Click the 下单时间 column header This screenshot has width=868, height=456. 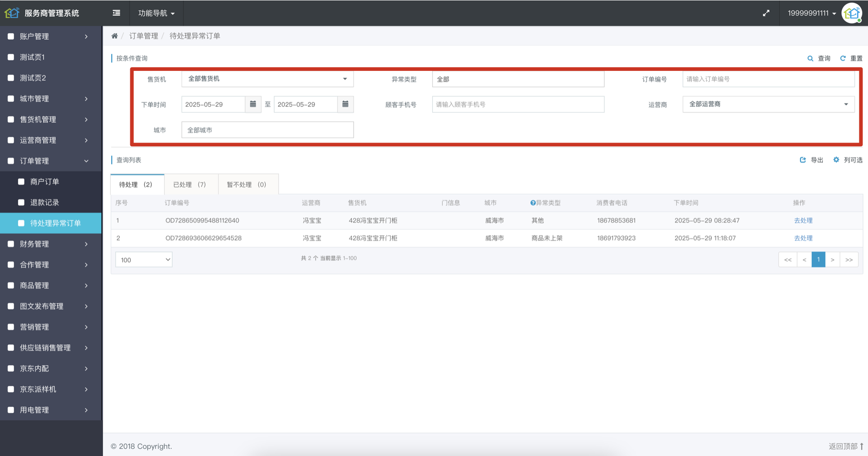[x=686, y=203]
